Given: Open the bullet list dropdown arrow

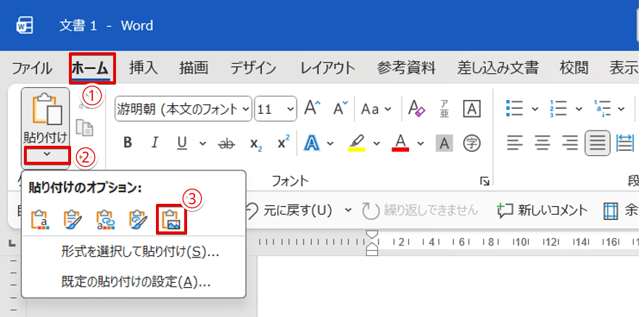Looking at the screenshot, I should click(534, 109).
